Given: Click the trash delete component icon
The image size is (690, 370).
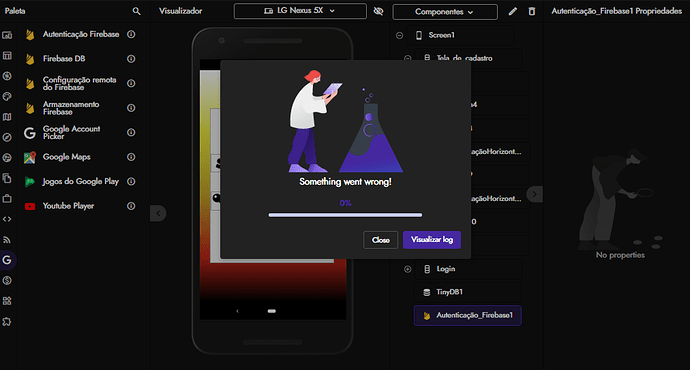Looking at the screenshot, I should (x=532, y=11).
